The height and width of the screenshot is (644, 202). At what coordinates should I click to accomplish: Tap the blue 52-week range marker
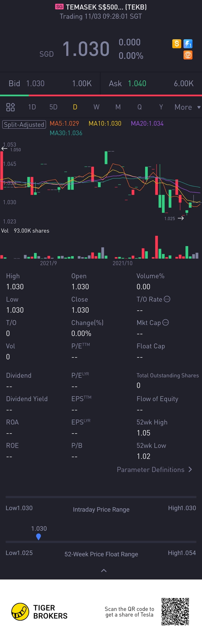(x=39, y=536)
